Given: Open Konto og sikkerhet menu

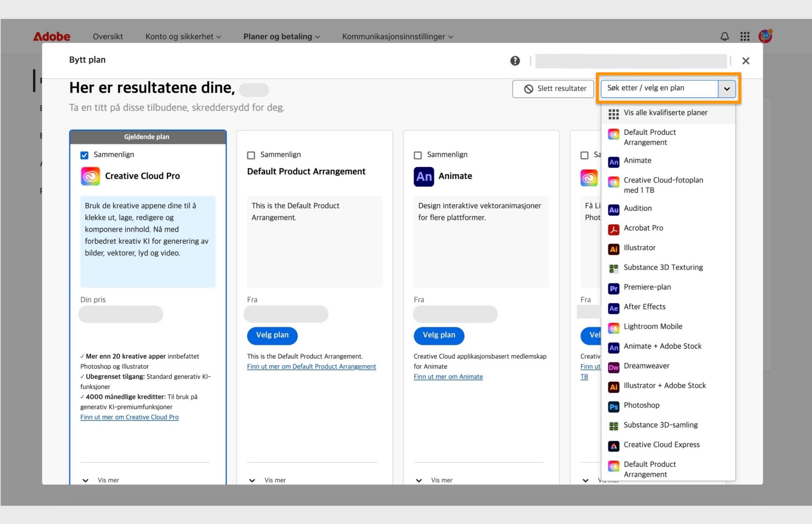Looking at the screenshot, I should pos(183,37).
